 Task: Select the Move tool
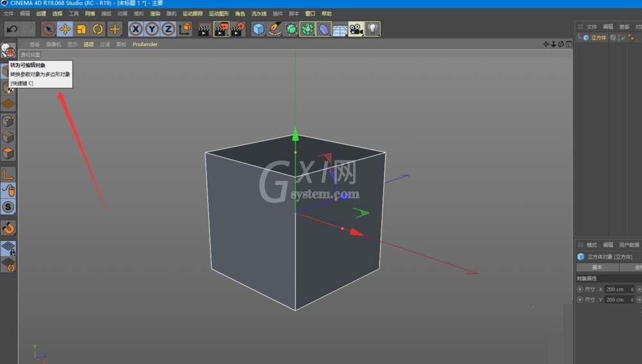coord(65,29)
